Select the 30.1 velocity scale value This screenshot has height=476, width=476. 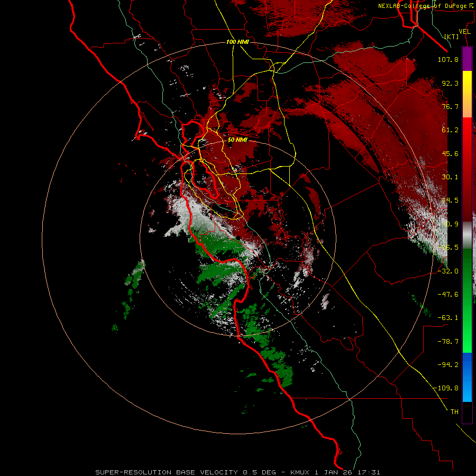tap(450, 177)
